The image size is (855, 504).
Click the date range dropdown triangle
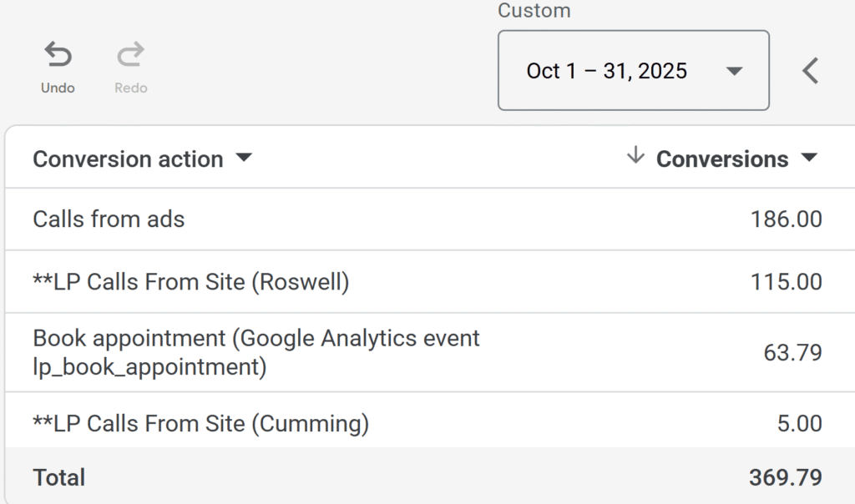pyautogui.click(x=735, y=71)
